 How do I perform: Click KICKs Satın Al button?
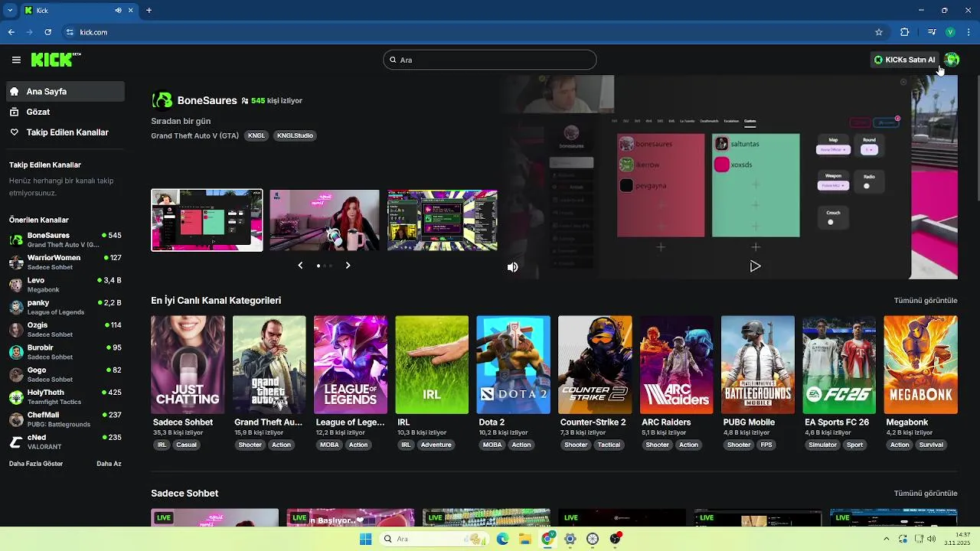pyautogui.click(x=905, y=60)
